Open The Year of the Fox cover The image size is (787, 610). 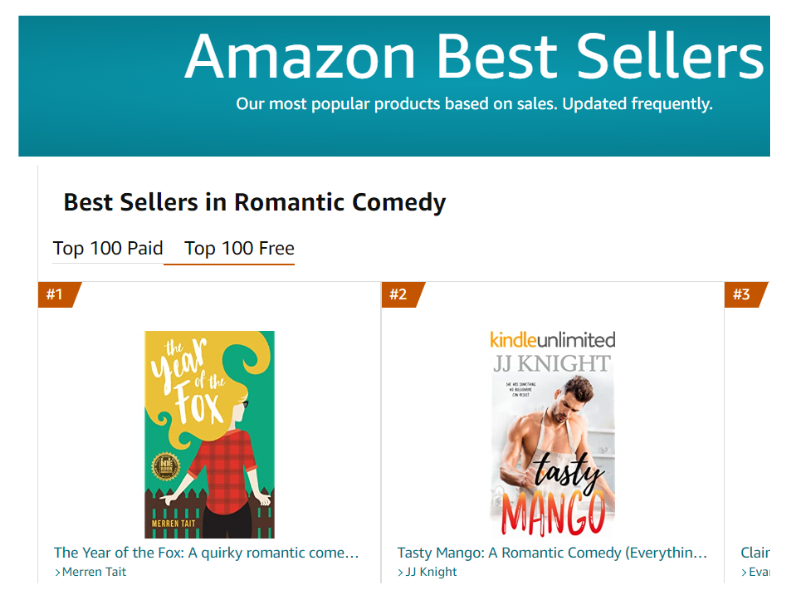point(210,434)
